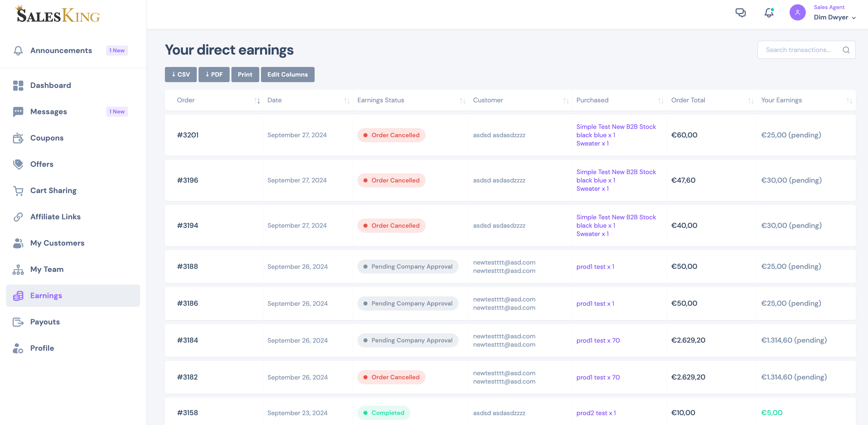Click Coupons in the sidebar
The image size is (868, 425).
(x=47, y=137)
